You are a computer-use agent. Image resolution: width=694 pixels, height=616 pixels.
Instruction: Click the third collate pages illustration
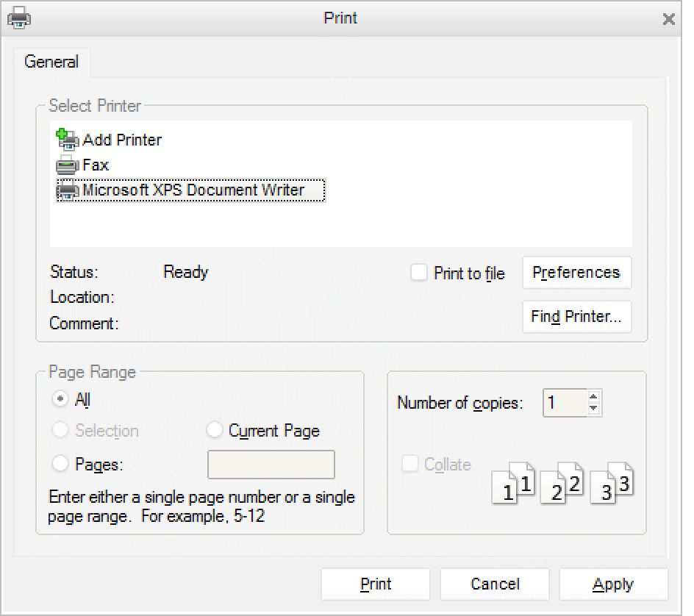tap(612, 483)
